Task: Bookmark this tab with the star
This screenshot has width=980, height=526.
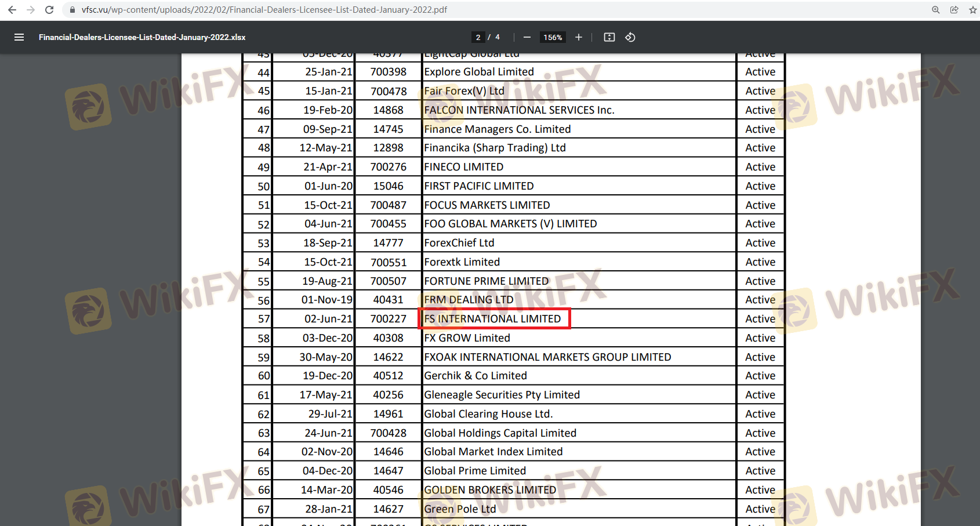Action: (972, 10)
